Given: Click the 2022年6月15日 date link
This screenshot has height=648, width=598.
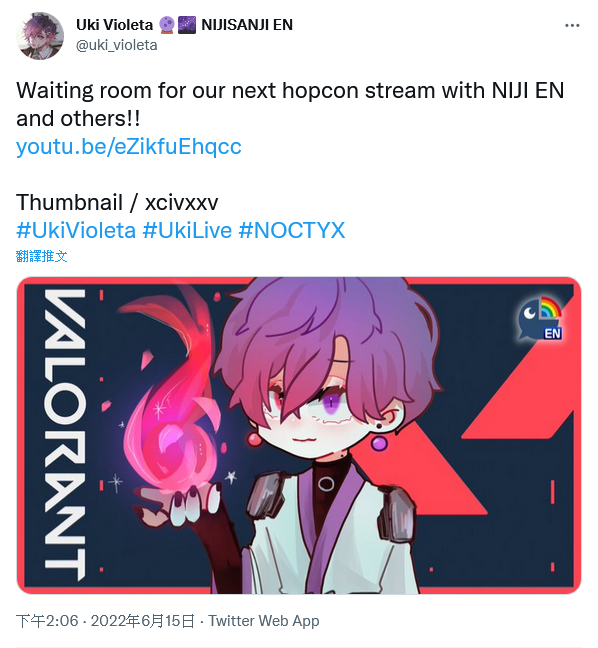Looking at the screenshot, I should (143, 621).
